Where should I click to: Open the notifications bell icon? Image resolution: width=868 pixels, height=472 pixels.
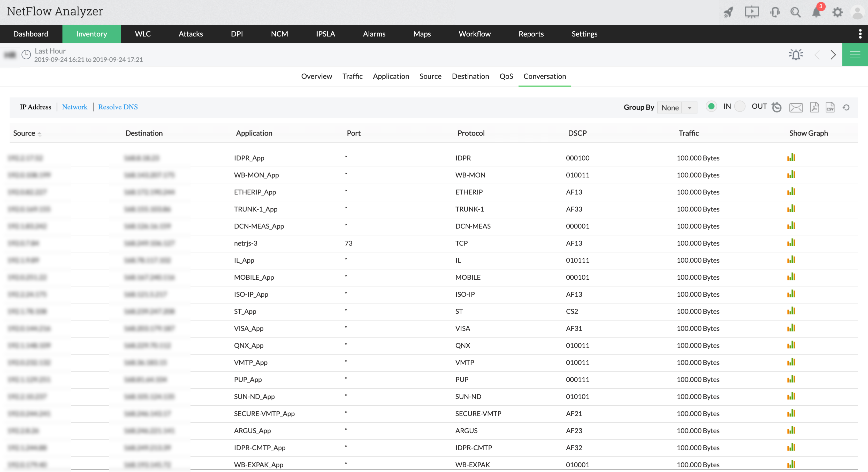(x=817, y=12)
